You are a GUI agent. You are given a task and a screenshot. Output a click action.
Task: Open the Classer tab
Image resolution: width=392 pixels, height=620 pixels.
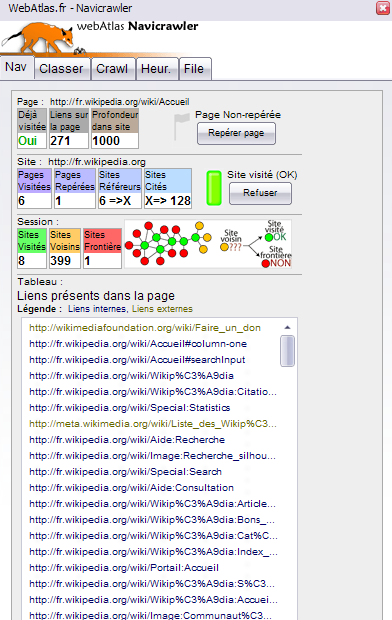(x=62, y=69)
